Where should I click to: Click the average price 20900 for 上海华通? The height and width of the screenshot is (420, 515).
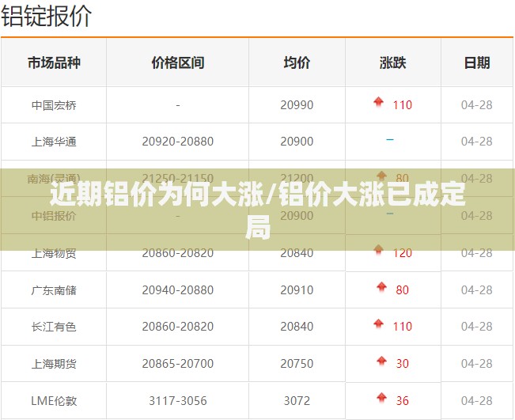tap(297, 142)
